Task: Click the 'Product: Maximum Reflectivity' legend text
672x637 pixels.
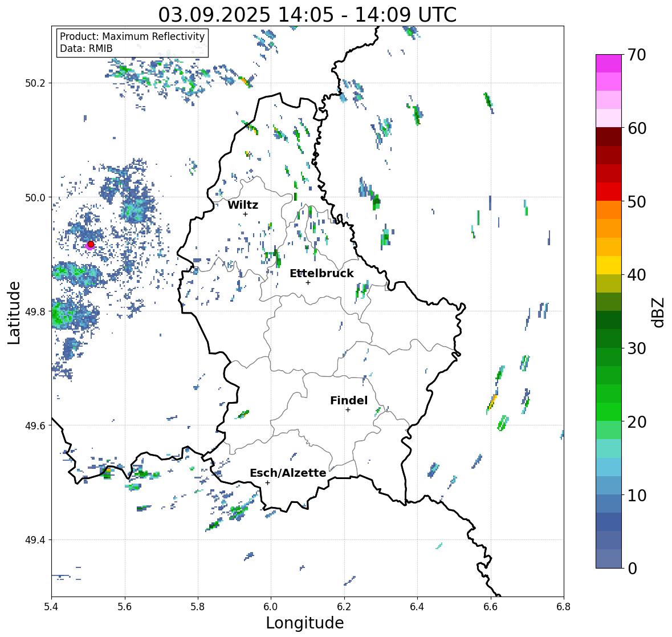Action: (132, 36)
